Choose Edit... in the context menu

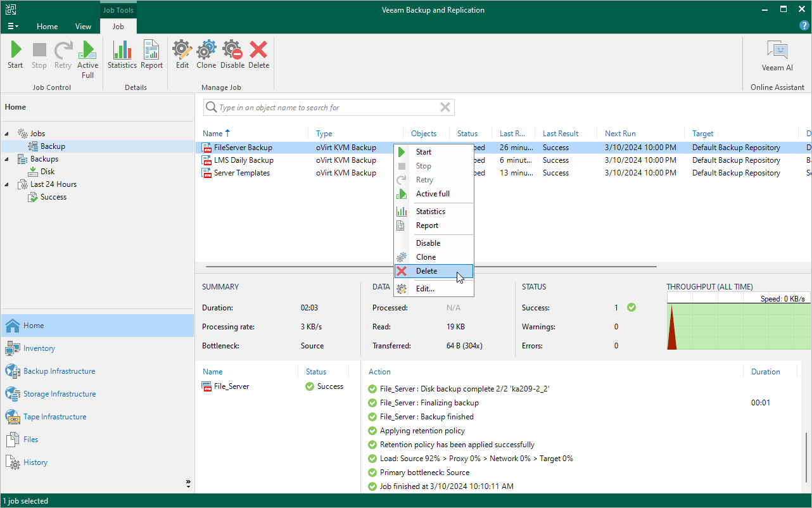tap(433, 289)
